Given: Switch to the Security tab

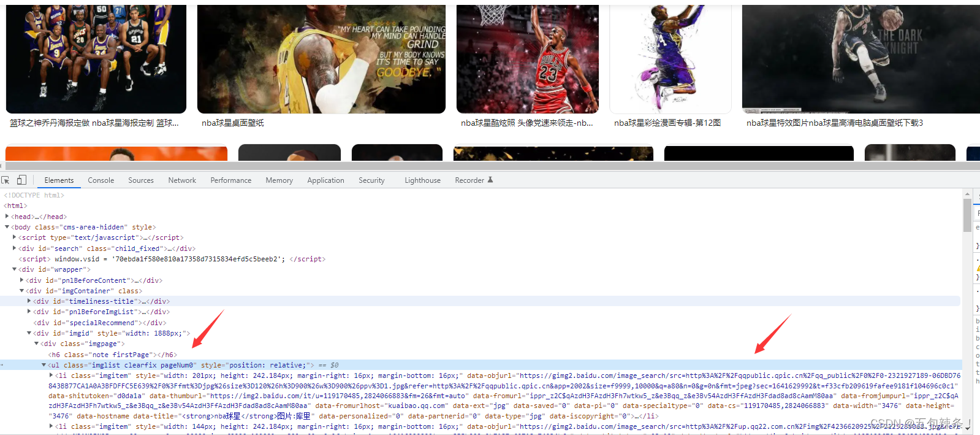Looking at the screenshot, I should pos(371,180).
